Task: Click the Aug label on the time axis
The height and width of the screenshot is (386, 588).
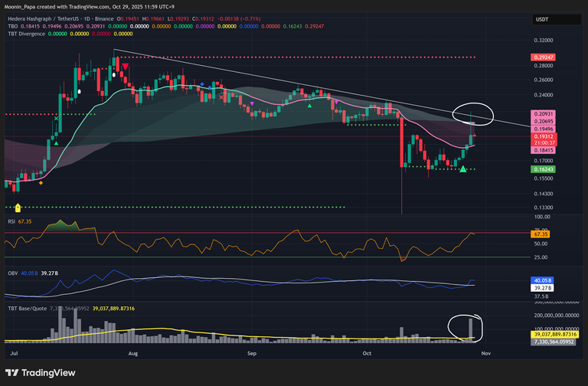Action: click(132, 353)
